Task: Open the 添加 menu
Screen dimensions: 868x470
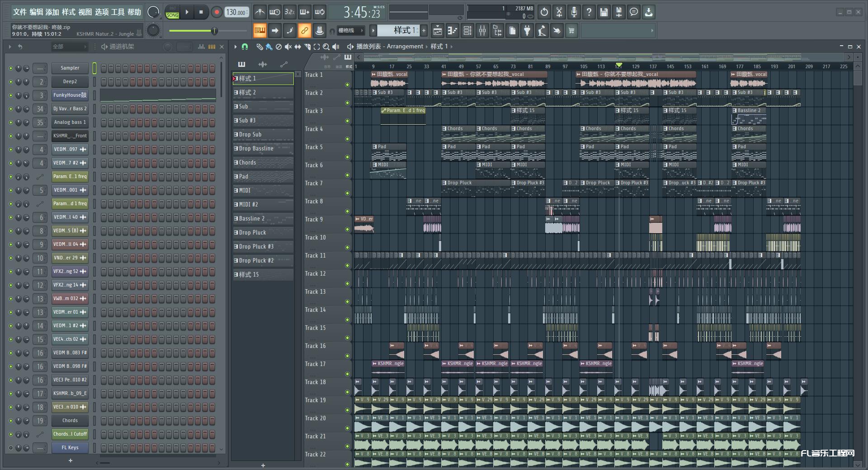Action: 52,12
